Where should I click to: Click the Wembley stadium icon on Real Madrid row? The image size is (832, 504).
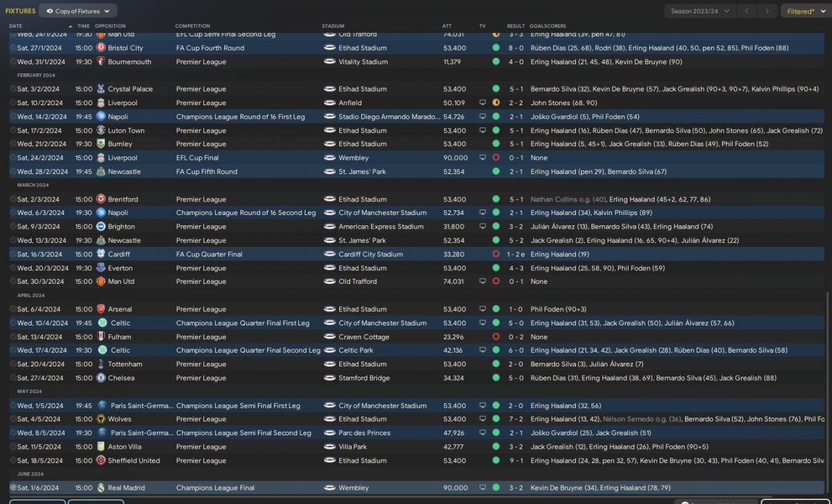click(330, 488)
